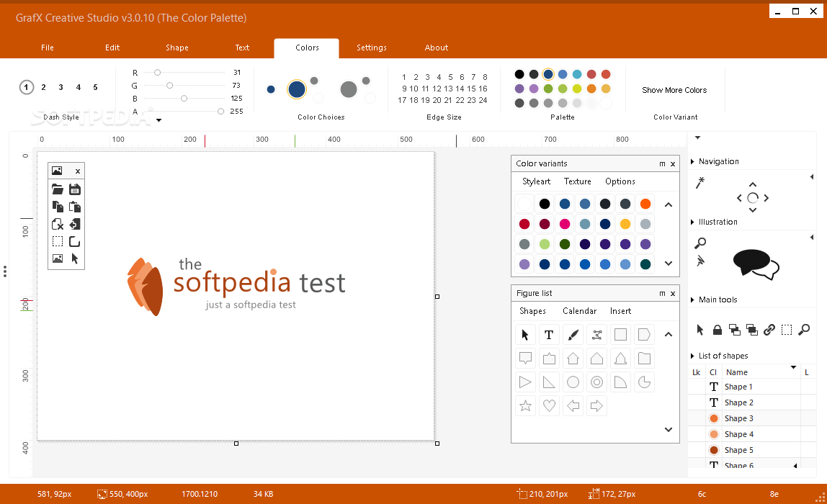The width and height of the screenshot is (827, 504).
Task: Collapse the List of shapes section
Action: click(x=692, y=356)
